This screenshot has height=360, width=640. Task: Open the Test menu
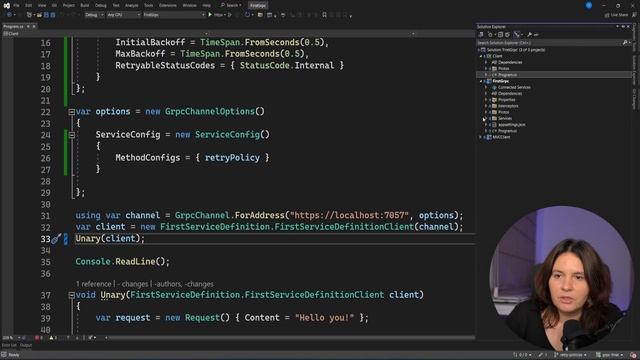pyautogui.click(x=116, y=5)
